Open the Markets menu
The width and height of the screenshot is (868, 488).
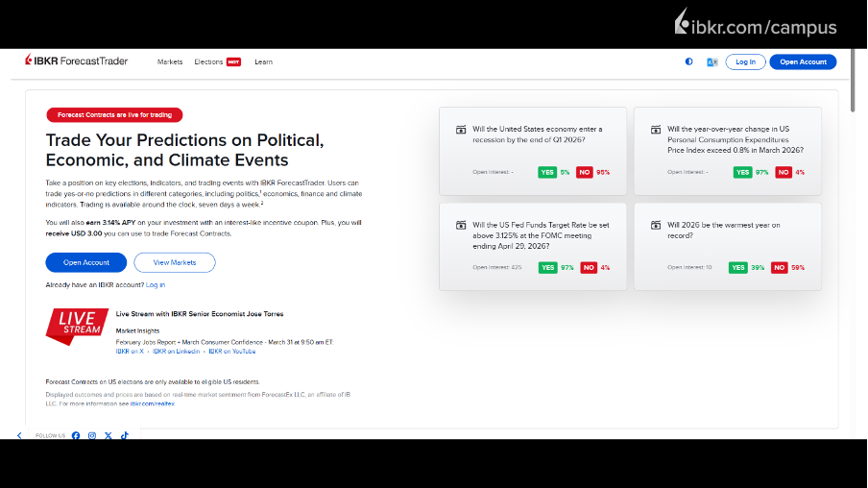(x=170, y=61)
